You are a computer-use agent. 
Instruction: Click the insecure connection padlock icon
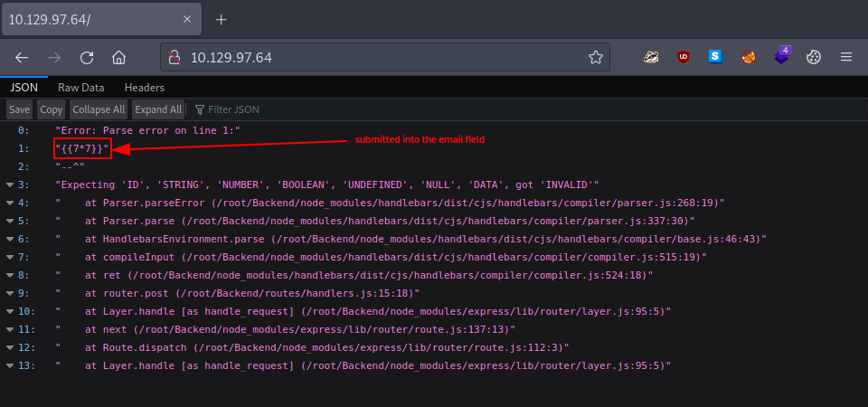pyautogui.click(x=175, y=57)
